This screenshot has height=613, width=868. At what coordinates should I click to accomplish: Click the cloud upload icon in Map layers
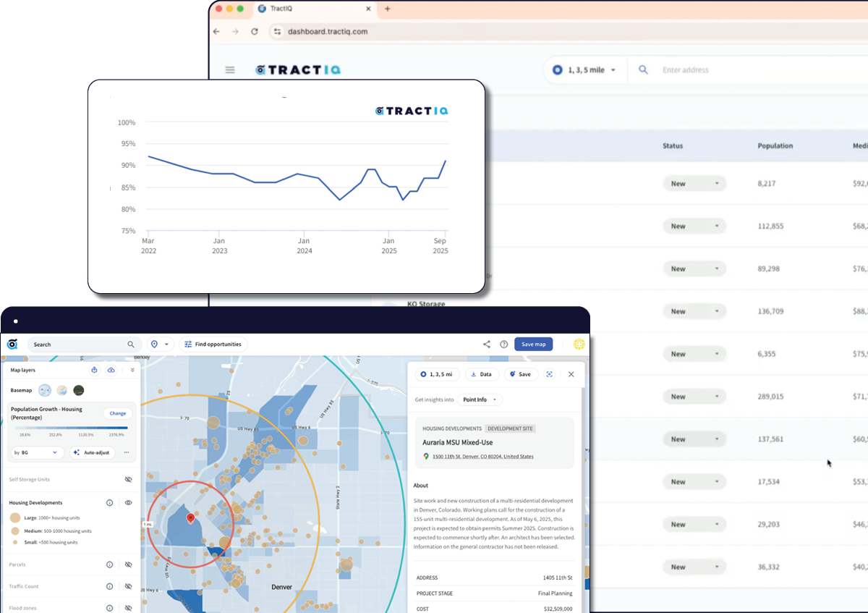tap(111, 370)
